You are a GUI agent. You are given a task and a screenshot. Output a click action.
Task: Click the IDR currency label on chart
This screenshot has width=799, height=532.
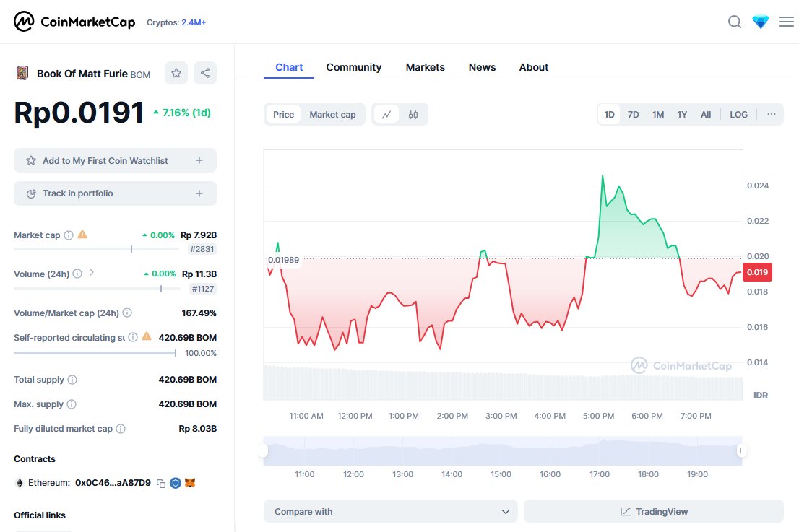[x=760, y=395]
